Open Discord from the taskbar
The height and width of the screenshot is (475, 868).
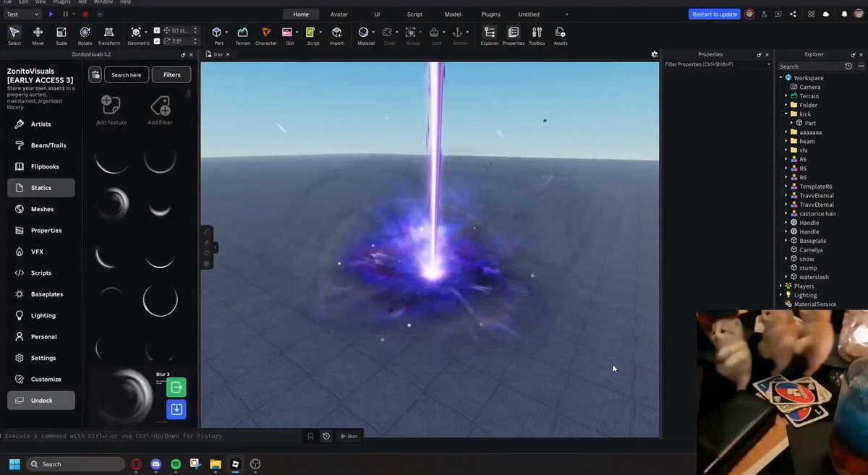[x=156, y=464]
